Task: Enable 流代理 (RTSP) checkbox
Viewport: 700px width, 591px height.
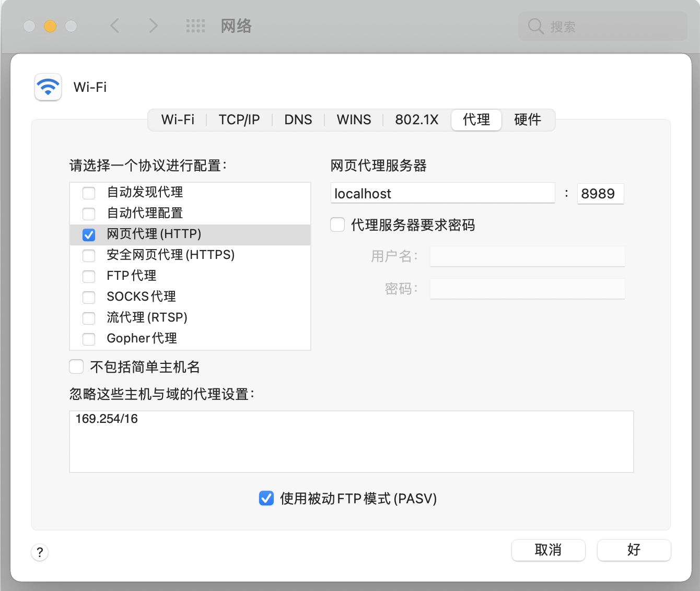Action: 89,318
